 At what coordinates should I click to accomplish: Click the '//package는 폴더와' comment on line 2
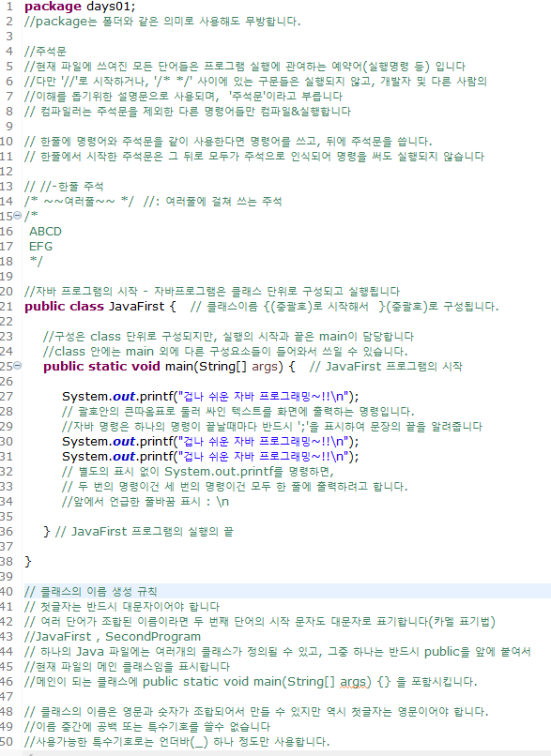point(162,22)
